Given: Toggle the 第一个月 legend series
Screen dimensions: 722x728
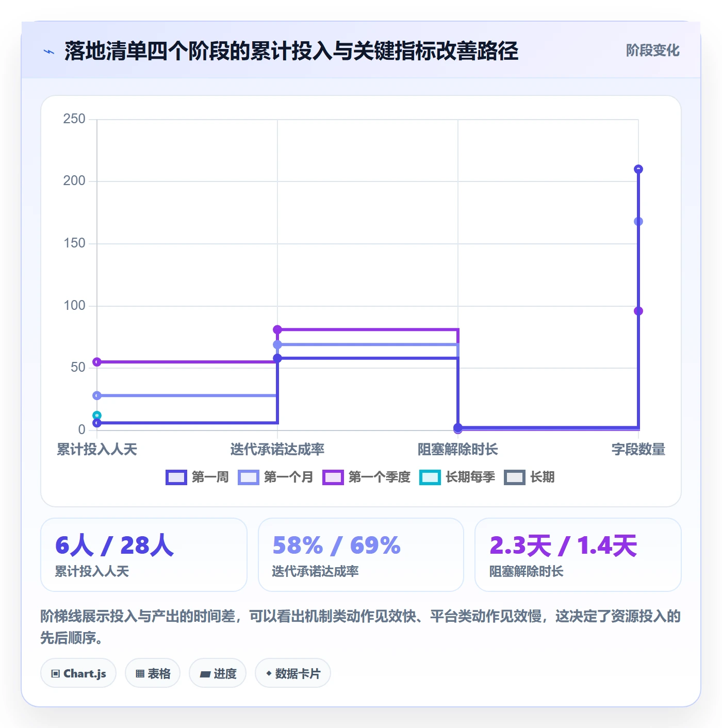Looking at the screenshot, I should pos(275,477).
